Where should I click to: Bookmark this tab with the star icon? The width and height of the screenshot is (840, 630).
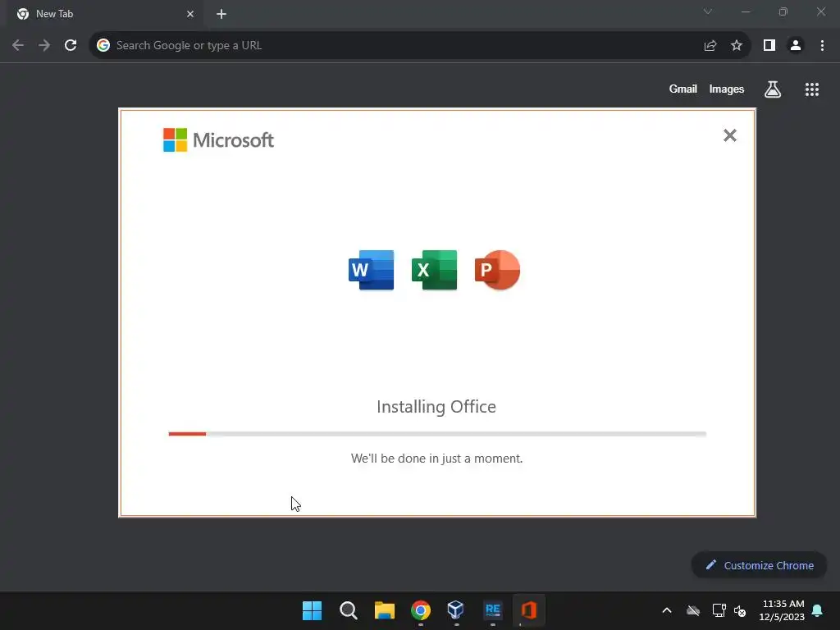tap(737, 46)
